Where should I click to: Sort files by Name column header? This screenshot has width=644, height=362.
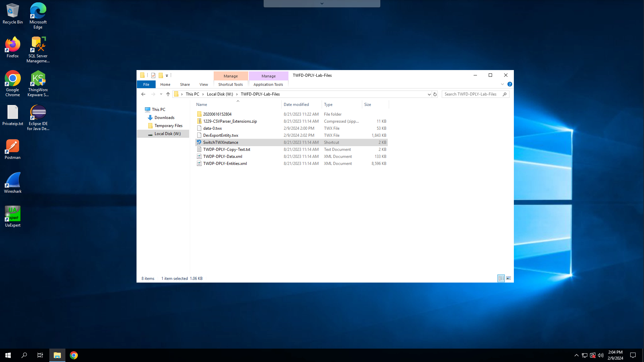238,105
